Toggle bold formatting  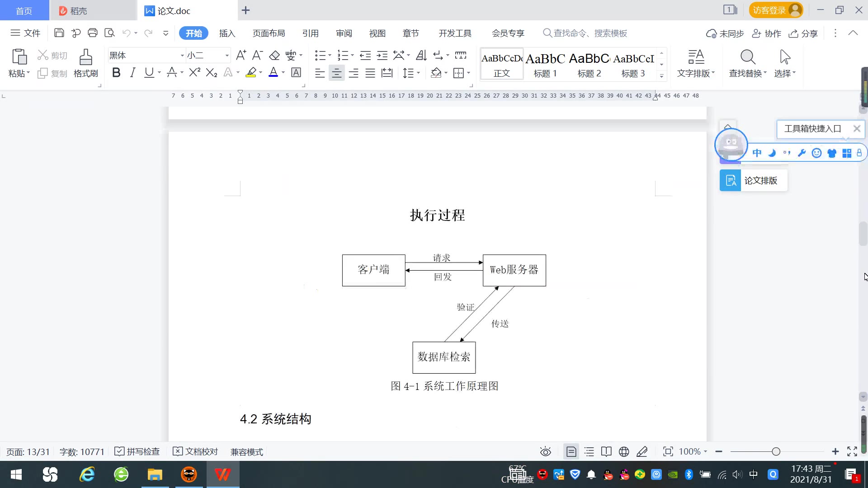[x=116, y=73]
